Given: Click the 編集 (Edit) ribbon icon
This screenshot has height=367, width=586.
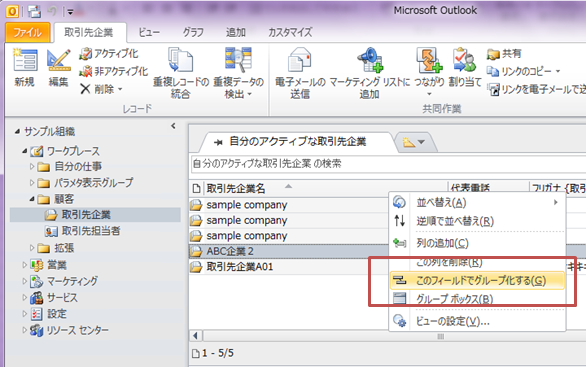Looking at the screenshot, I should [x=58, y=60].
